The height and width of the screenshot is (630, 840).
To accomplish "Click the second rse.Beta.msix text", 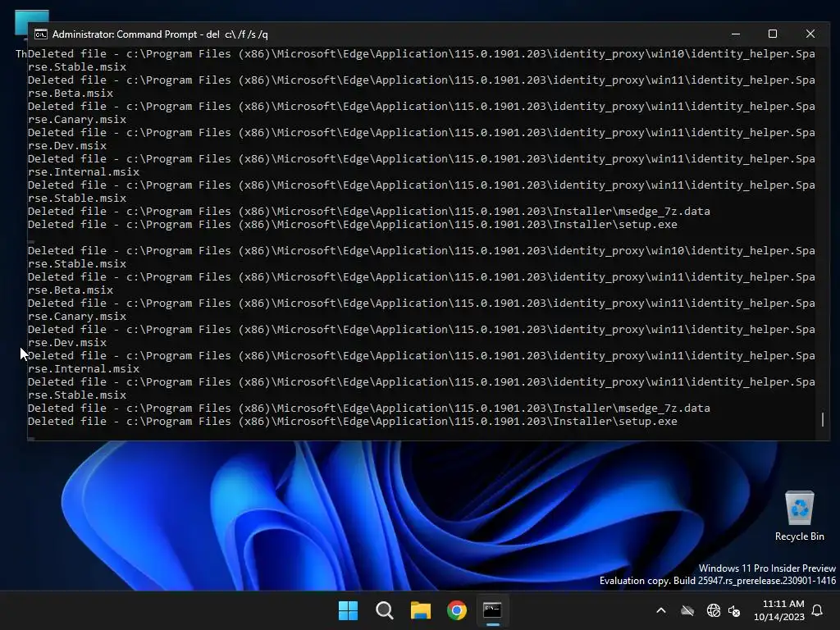I will pyautogui.click(x=71, y=290).
